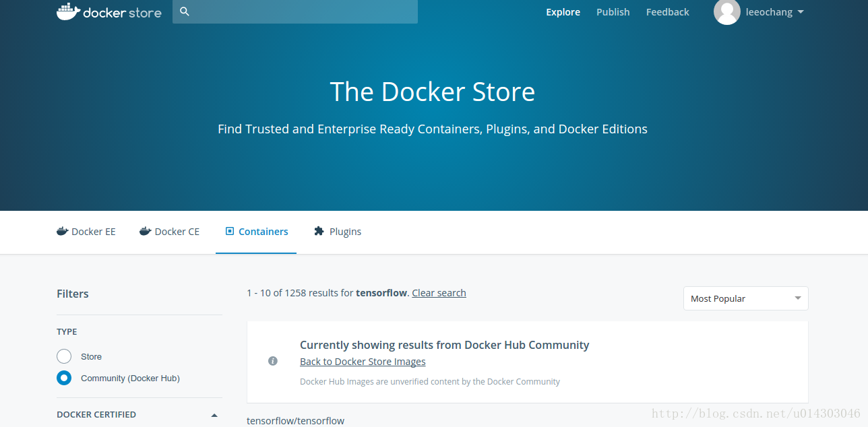Click the 'The Docker Store' heading
The height and width of the screenshot is (427, 868).
(433, 92)
